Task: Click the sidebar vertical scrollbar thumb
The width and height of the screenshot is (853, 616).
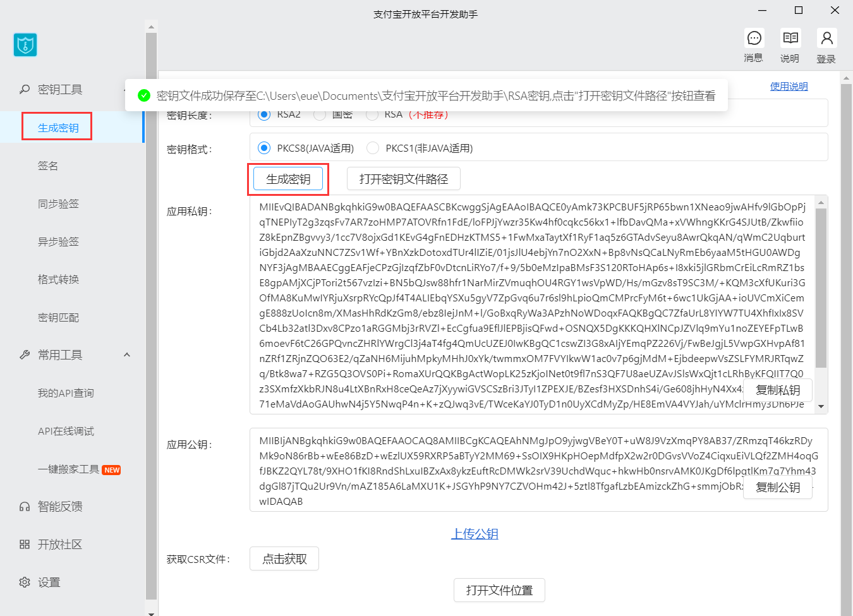Action: tap(151, 316)
